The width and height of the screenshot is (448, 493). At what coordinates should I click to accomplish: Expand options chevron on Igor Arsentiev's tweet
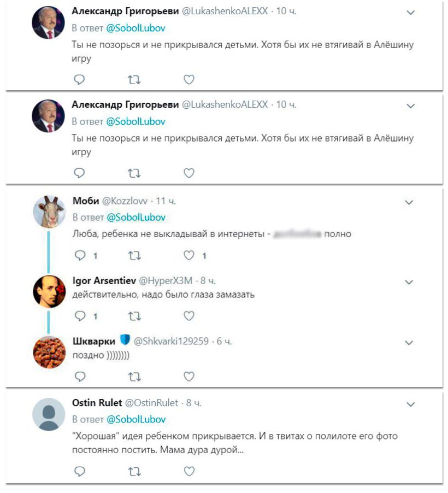coord(410,282)
